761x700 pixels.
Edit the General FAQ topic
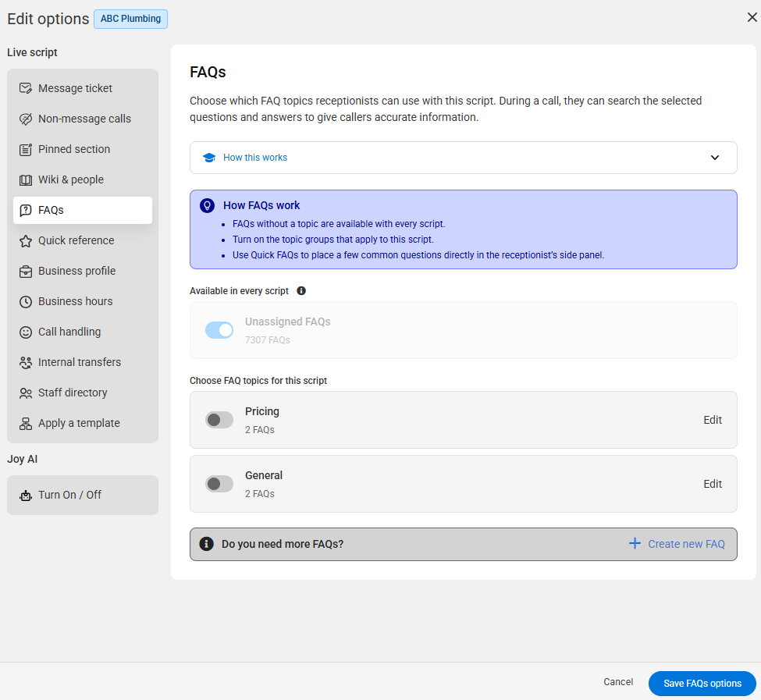coord(713,484)
